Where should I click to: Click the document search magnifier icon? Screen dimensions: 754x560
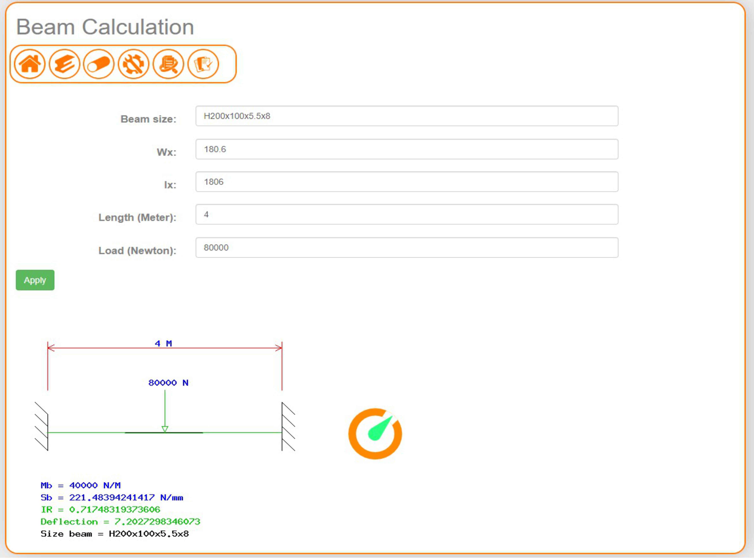(168, 64)
